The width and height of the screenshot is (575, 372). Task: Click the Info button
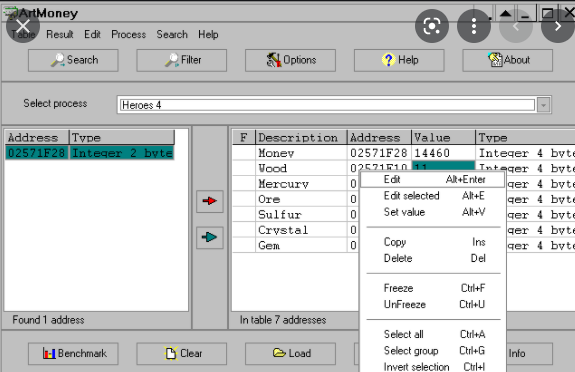click(x=529, y=354)
